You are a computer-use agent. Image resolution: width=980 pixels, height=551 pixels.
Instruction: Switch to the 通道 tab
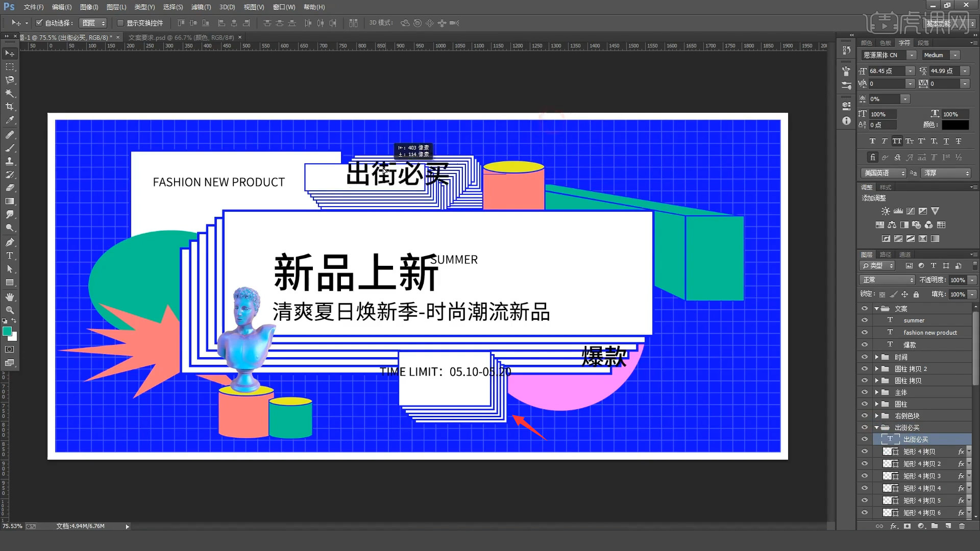coord(904,254)
